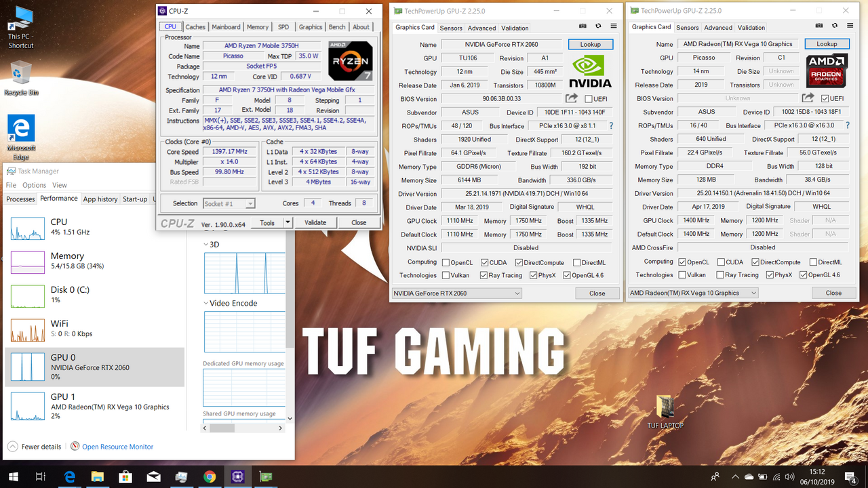Open hamburger menu in Vega 10 GPU-Z window
868x488 pixels.
point(850,26)
